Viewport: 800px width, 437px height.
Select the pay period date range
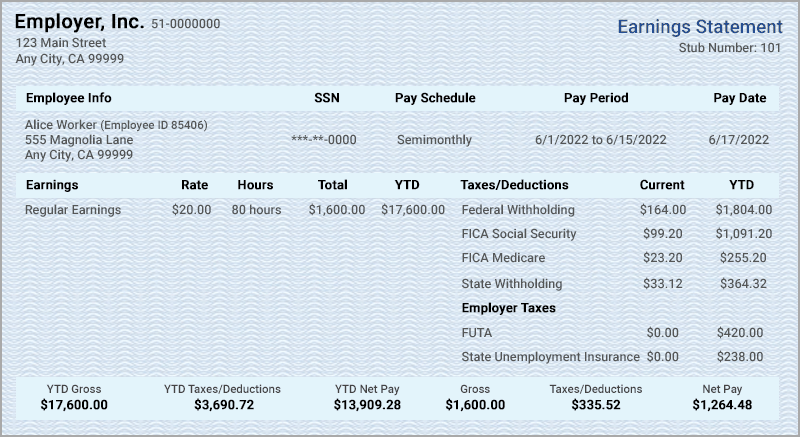pos(600,140)
